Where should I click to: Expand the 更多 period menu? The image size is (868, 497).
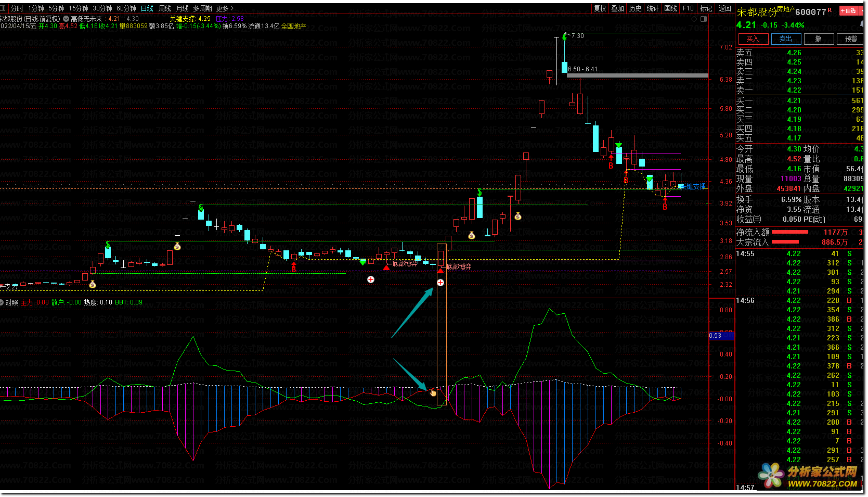(x=225, y=8)
